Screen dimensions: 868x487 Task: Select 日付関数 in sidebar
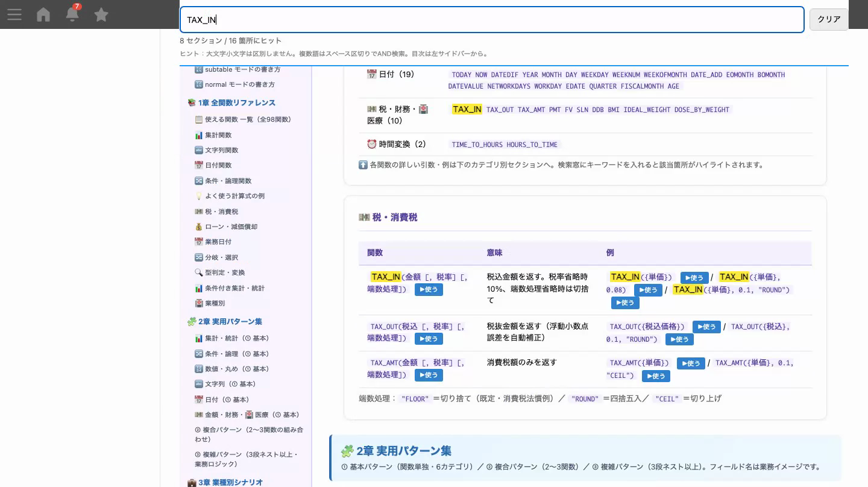click(x=213, y=165)
